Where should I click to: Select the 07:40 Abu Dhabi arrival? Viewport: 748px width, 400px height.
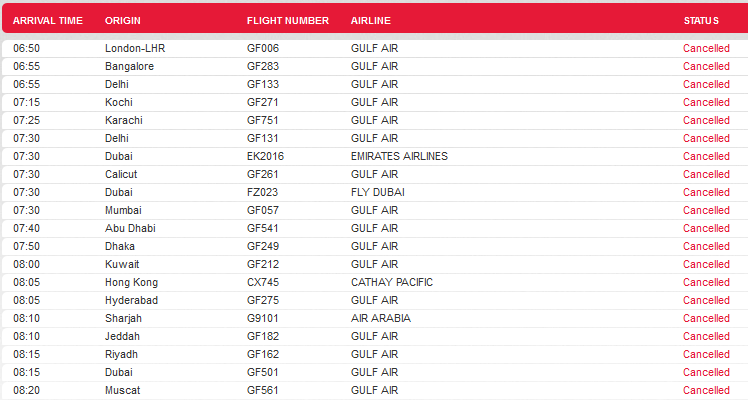point(375,228)
